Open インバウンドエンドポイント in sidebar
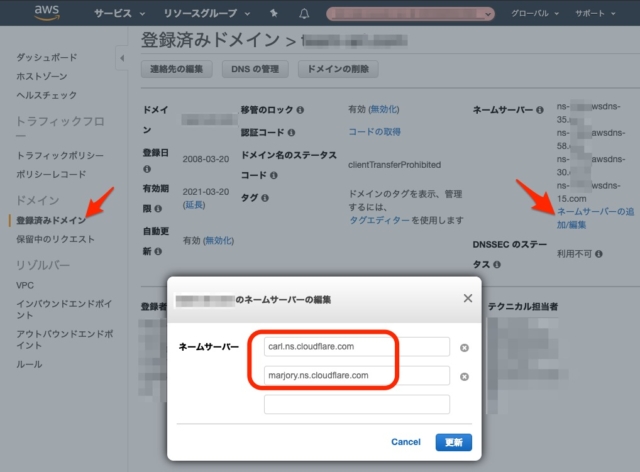 (64, 309)
